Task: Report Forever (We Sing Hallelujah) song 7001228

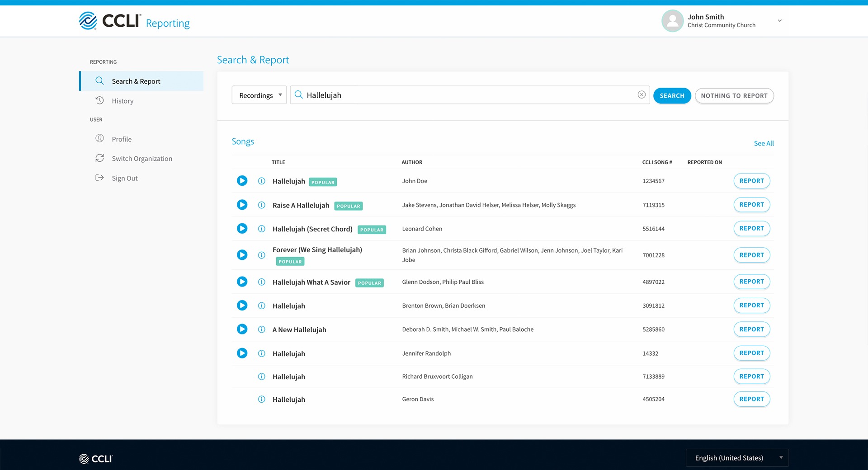Action: (x=751, y=255)
